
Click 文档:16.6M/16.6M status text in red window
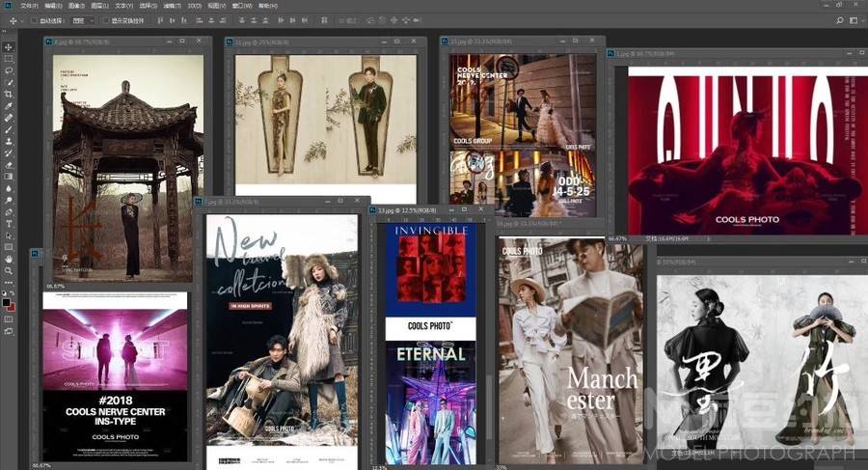point(666,239)
